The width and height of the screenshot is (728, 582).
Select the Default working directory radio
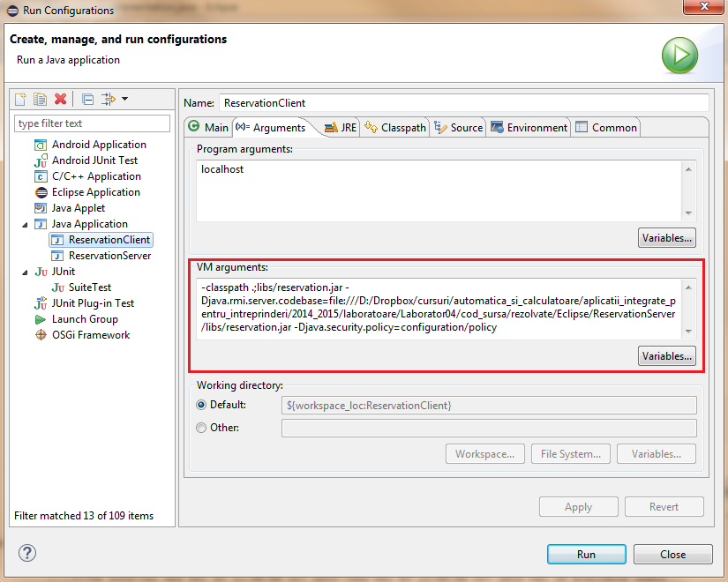(x=201, y=405)
